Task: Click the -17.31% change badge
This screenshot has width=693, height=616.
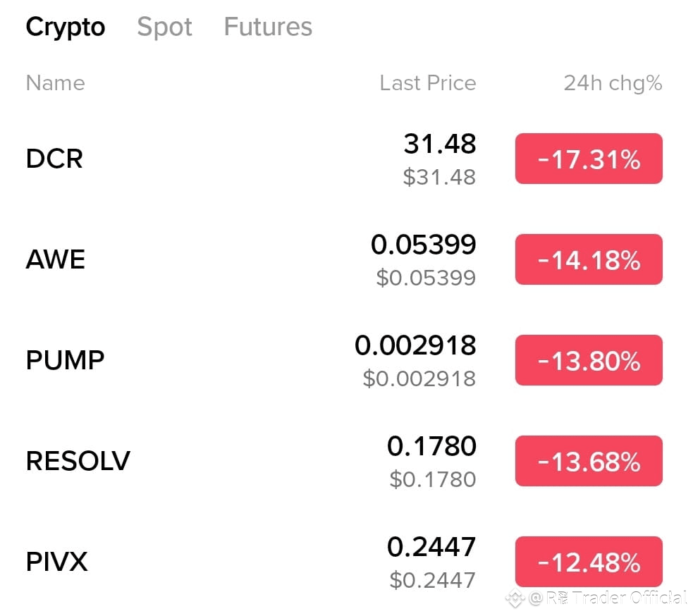Action: point(589,159)
